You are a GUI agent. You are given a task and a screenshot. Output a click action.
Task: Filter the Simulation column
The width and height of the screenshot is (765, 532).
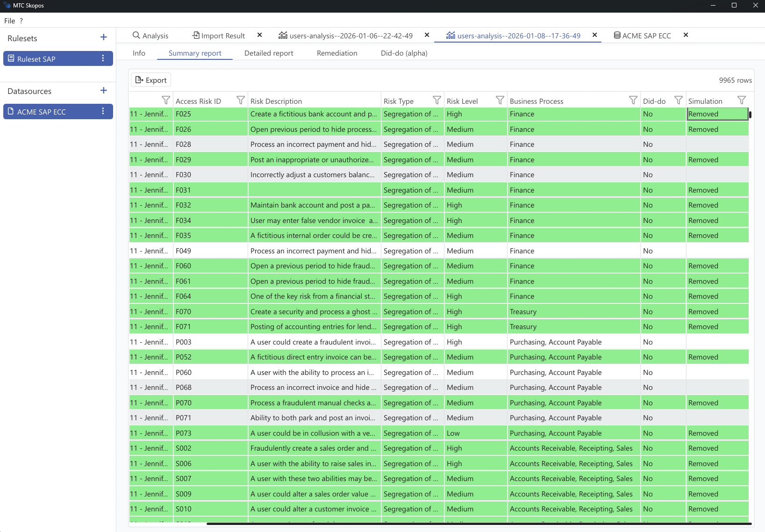[x=741, y=101]
